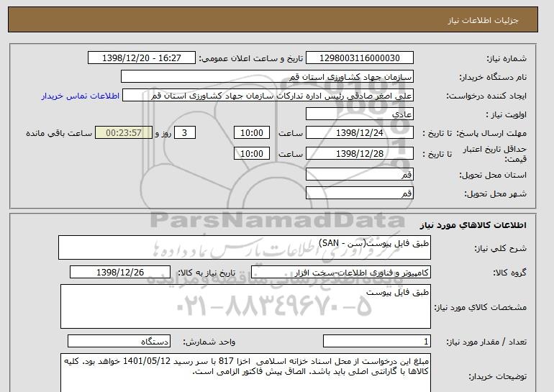Click the delivery province field قم
This screenshot has height=392, width=554.
pos(359,175)
